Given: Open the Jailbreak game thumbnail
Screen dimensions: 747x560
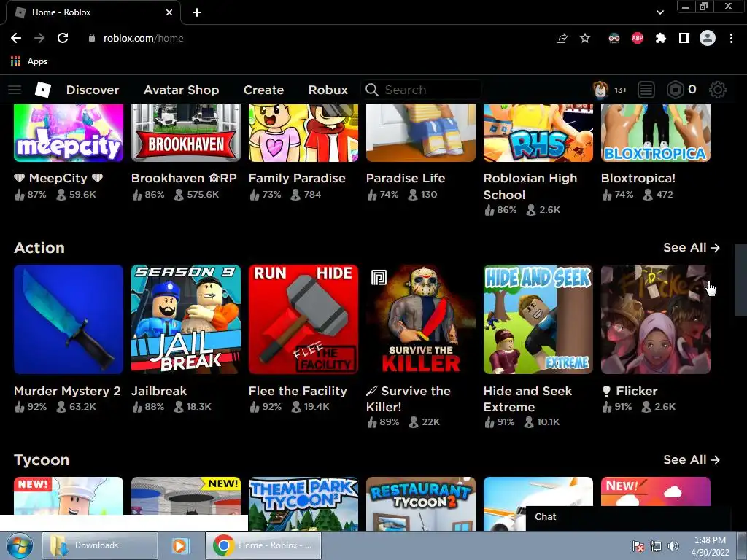Looking at the screenshot, I should point(186,319).
